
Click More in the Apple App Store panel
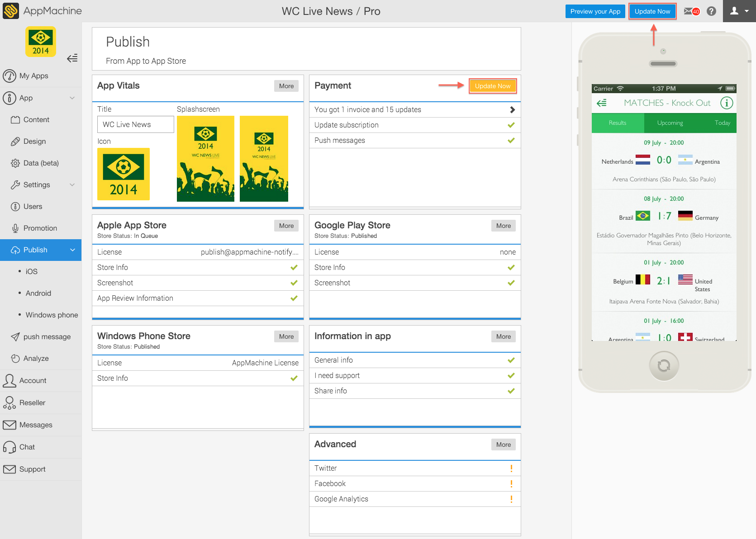286,226
